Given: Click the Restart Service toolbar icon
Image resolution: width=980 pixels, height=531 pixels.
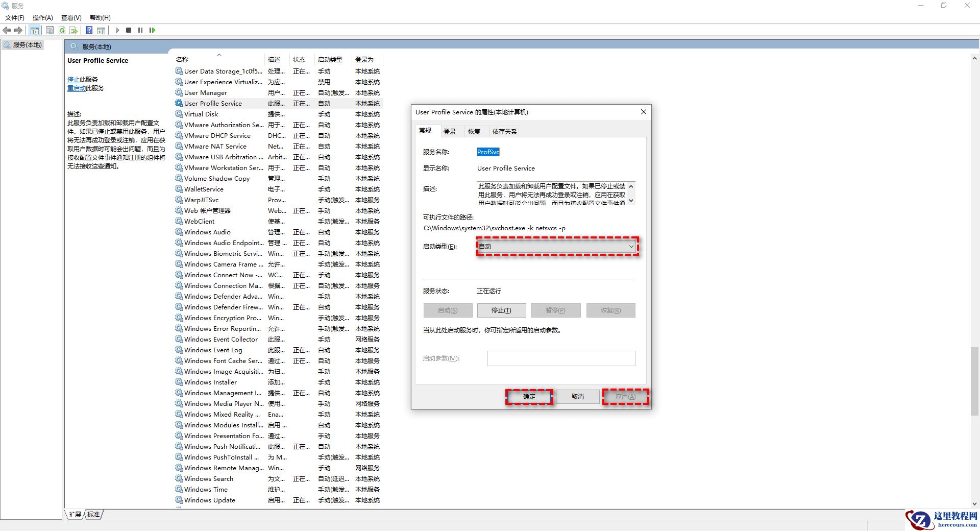Looking at the screenshot, I should (x=152, y=31).
